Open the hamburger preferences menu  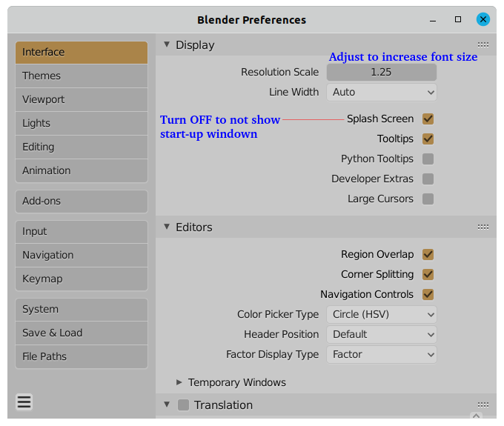pyautogui.click(x=24, y=402)
